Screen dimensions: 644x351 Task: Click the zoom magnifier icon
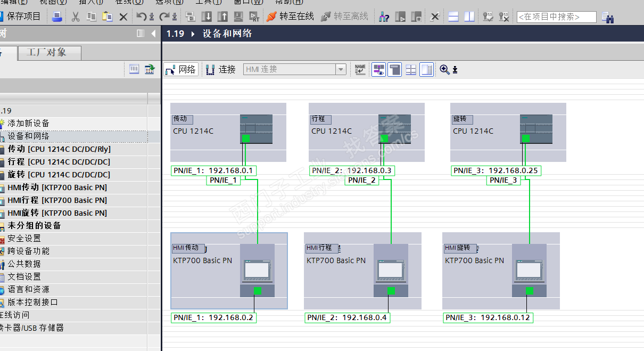[x=444, y=69]
